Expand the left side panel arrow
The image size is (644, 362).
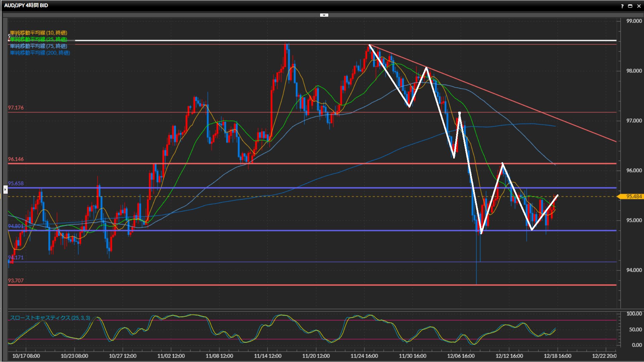click(5, 190)
